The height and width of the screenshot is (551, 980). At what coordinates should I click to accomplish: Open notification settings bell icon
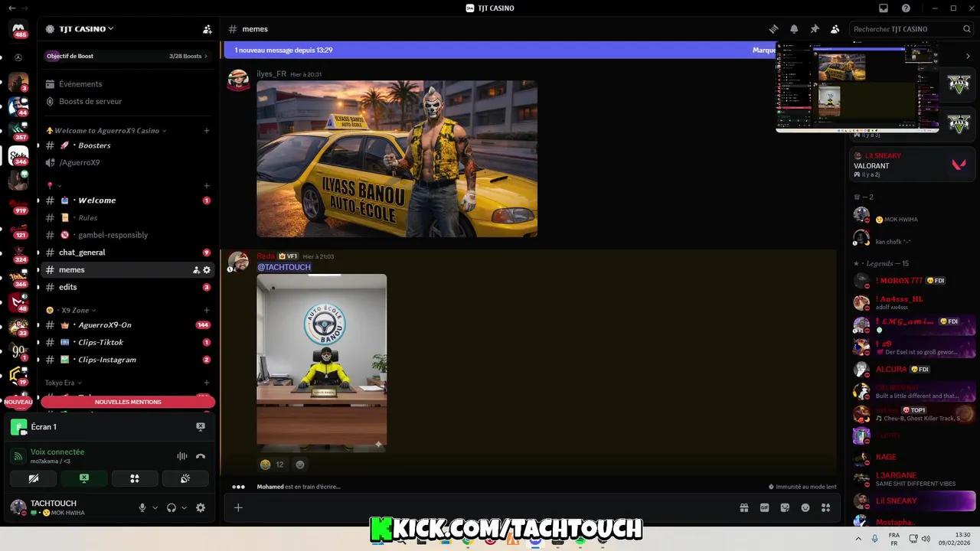point(794,29)
